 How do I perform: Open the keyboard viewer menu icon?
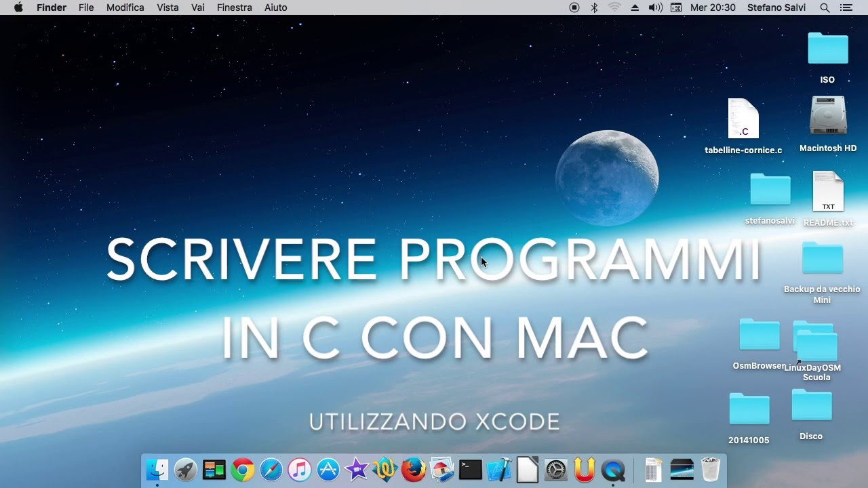(x=676, y=7)
